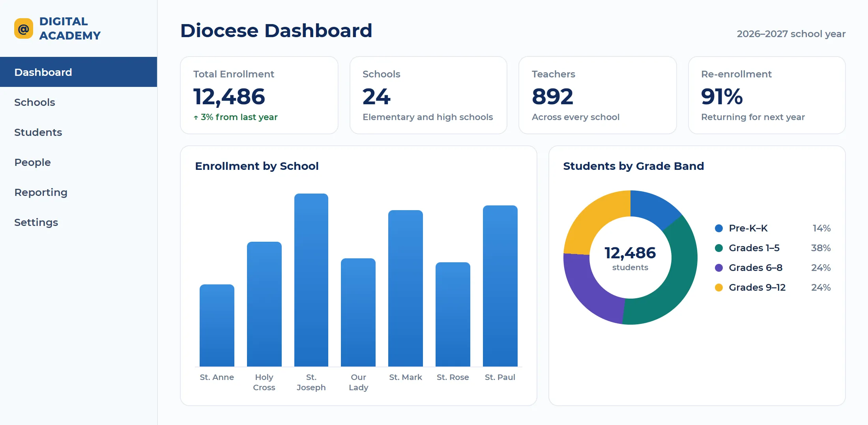
Task: Click the Re-enrollment 91% card
Action: [767, 95]
